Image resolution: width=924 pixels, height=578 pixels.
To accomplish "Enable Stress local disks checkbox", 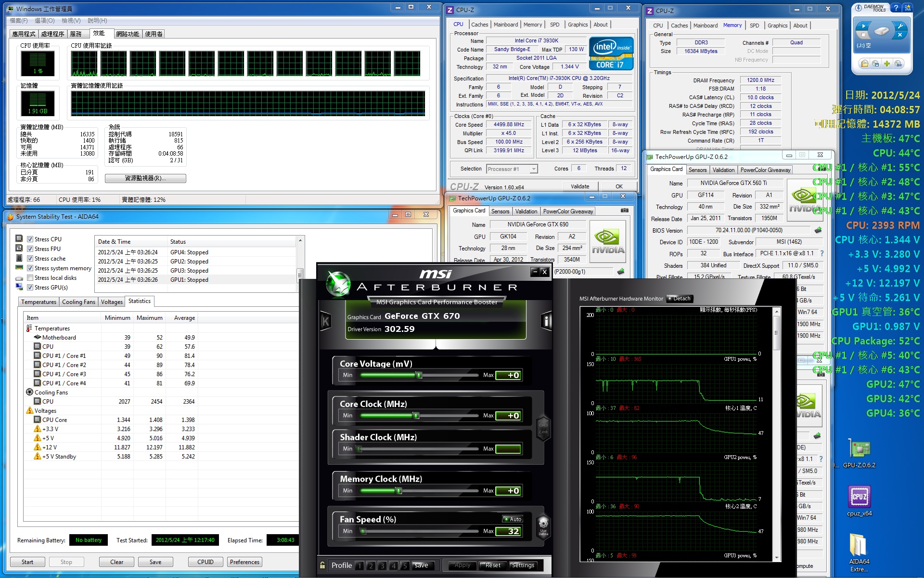I will 30,278.
